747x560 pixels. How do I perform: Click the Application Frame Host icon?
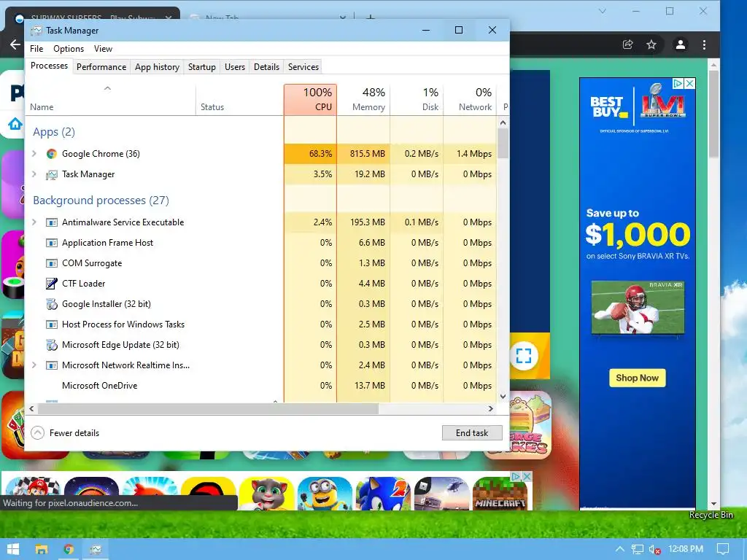pyautogui.click(x=52, y=243)
